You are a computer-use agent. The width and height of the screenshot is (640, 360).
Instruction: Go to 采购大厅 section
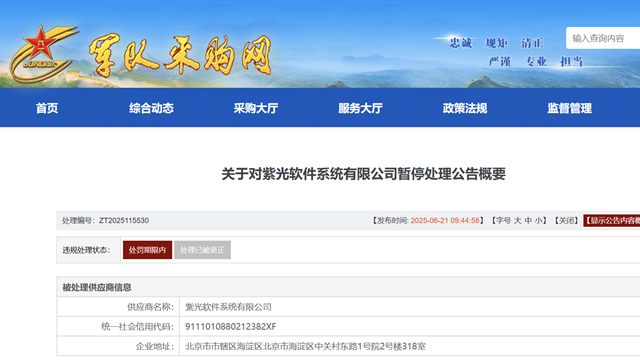tap(256, 108)
